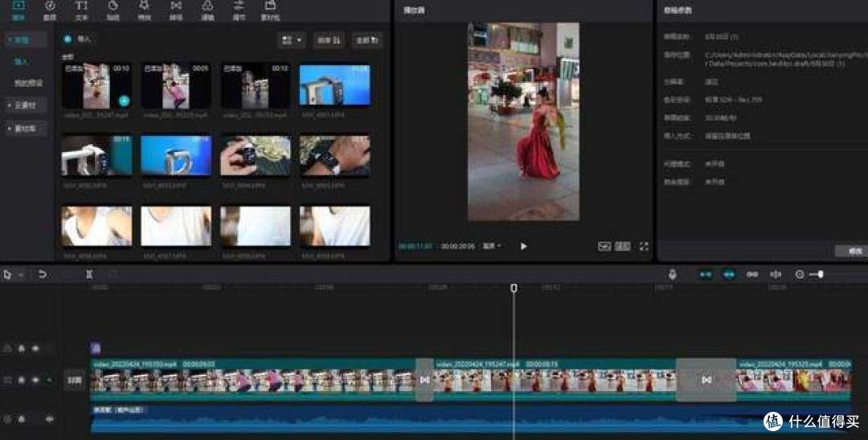868x440 pixels.
Task: Select 导入 in the left sidebar
Action: (21, 61)
